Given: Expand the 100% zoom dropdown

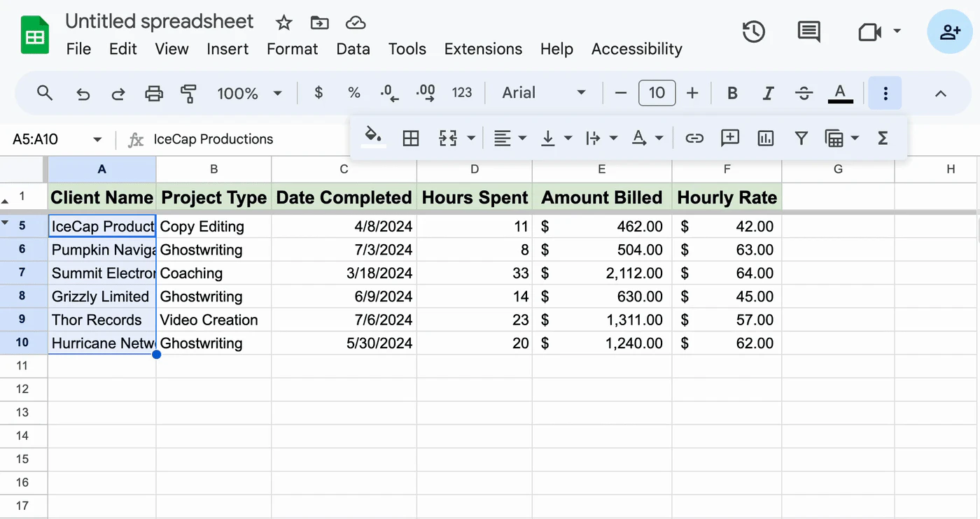Looking at the screenshot, I should (249, 93).
